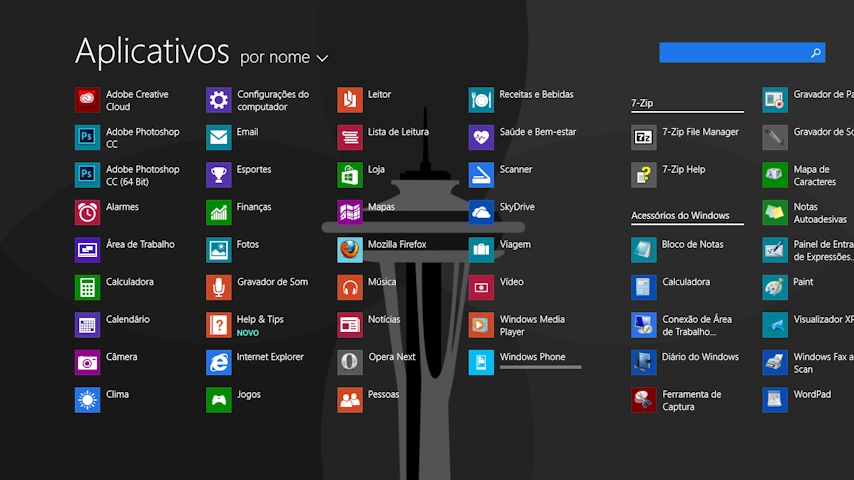Open the Loja store app
Screen dimensions: 854x480
[350, 175]
